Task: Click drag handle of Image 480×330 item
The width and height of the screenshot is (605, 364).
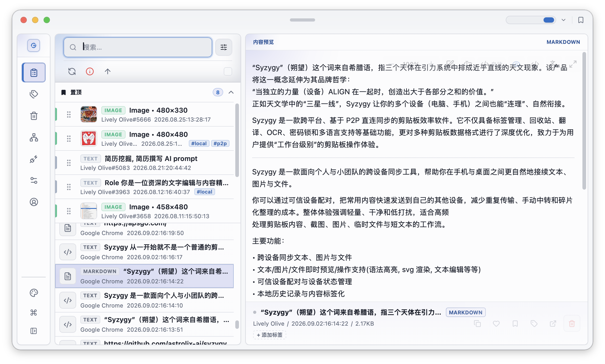Action: coord(69,115)
